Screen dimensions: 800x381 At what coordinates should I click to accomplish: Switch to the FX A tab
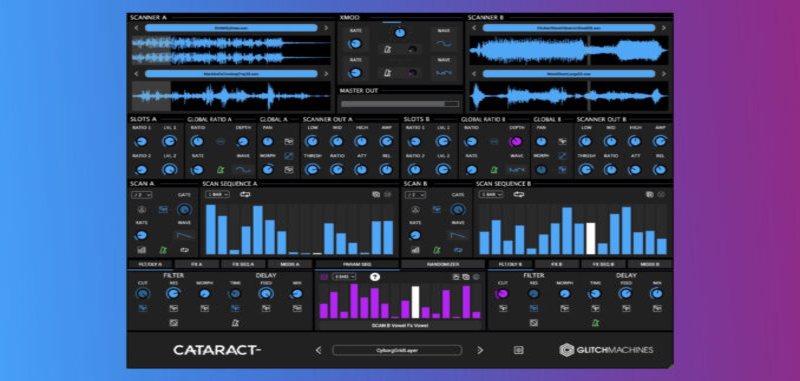pos(197,264)
